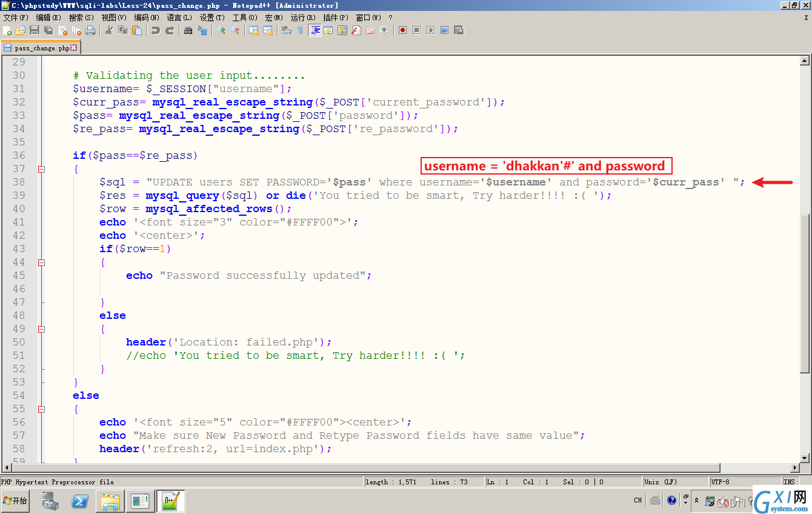812x514 pixels.
Task: Click the Unix (LF) status field
Action: point(674,482)
